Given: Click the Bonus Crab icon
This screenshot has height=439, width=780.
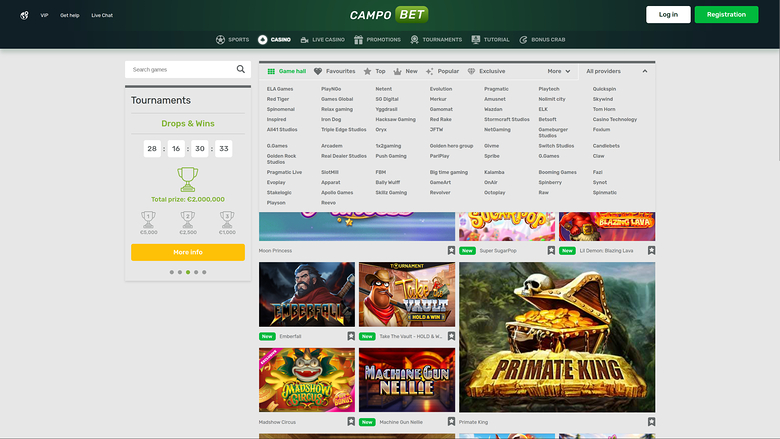Looking at the screenshot, I should point(523,40).
